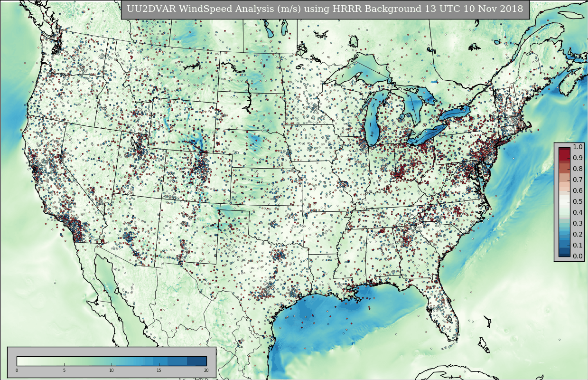
Task: Click the 0.5 label on vertical colorbar
Action: [578, 201]
